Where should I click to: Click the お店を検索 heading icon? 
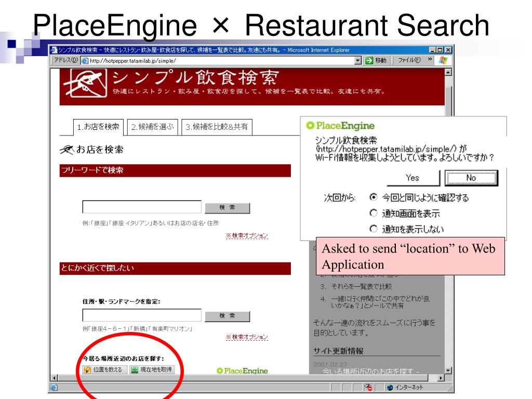tap(66, 150)
